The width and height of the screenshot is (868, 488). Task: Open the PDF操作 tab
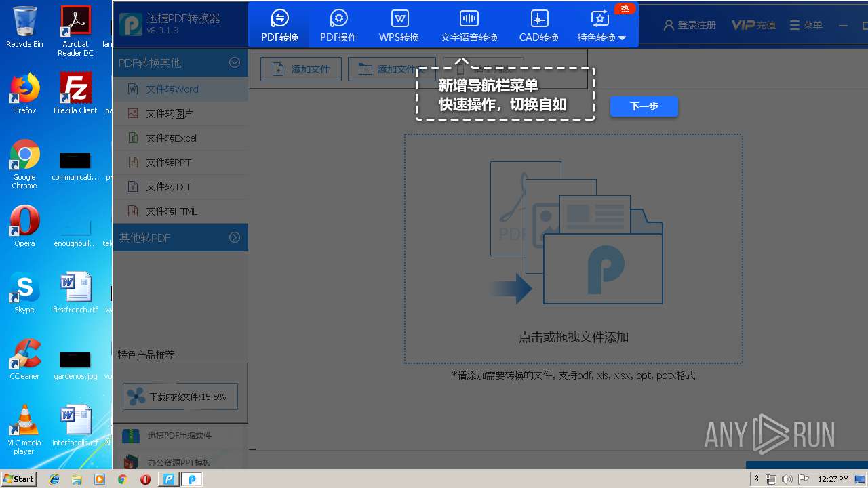tap(338, 25)
